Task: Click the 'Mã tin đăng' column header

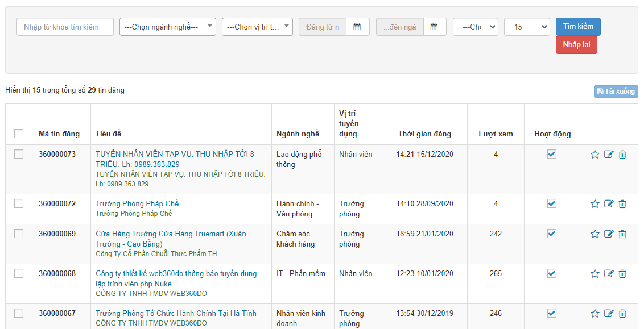Action: click(x=59, y=134)
